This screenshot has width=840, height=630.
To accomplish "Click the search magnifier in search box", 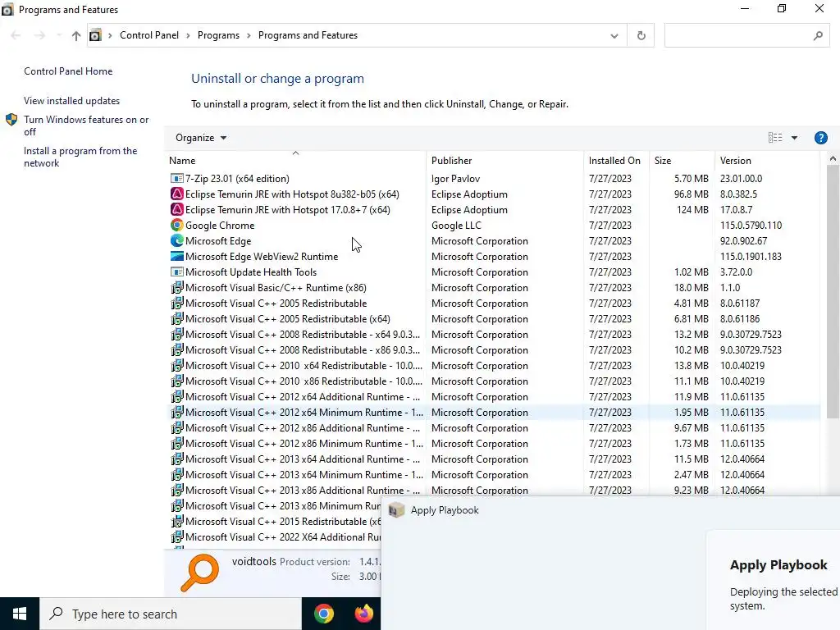I will tap(818, 35).
